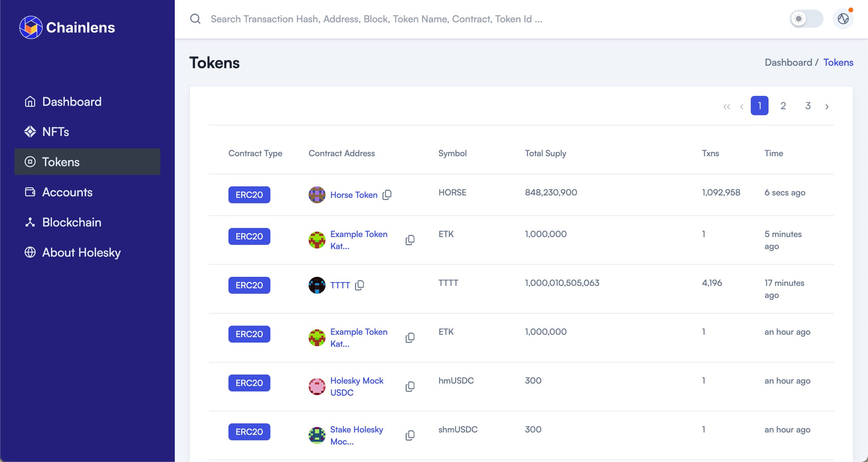Click the search magnifier icon
Screen dimensions: 868x462
195,18
